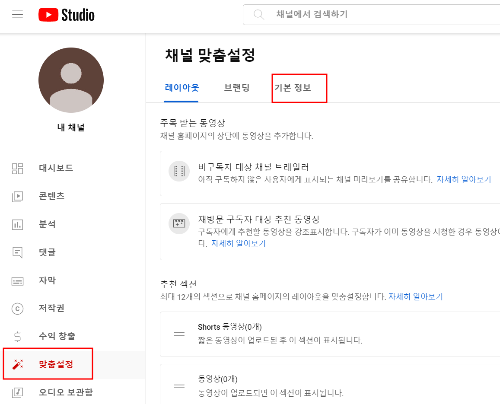Click the 댓글 comment icon

tap(17, 252)
